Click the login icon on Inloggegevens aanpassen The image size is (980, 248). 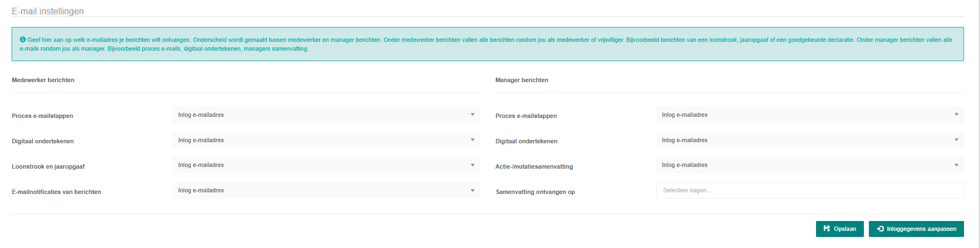tap(880, 229)
